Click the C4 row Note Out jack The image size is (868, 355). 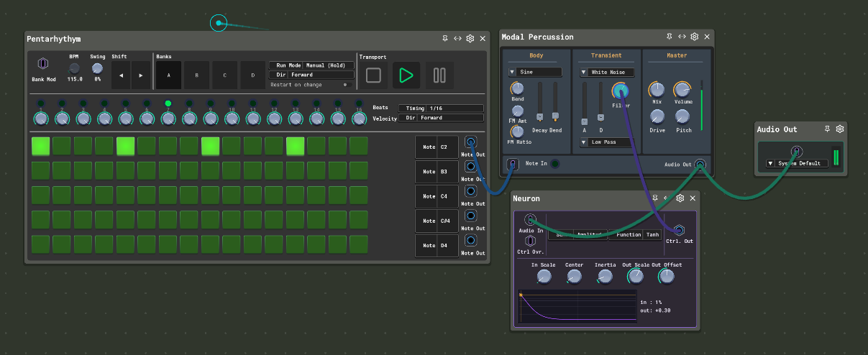[x=470, y=191]
